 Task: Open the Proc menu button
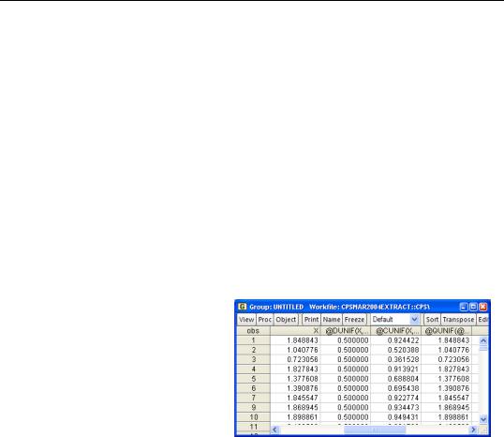click(264, 320)
